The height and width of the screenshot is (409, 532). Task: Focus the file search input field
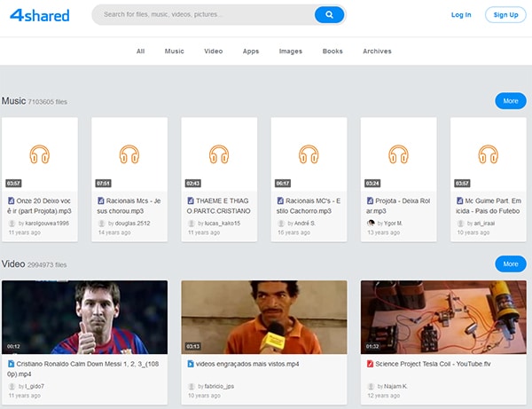[204, 15]
